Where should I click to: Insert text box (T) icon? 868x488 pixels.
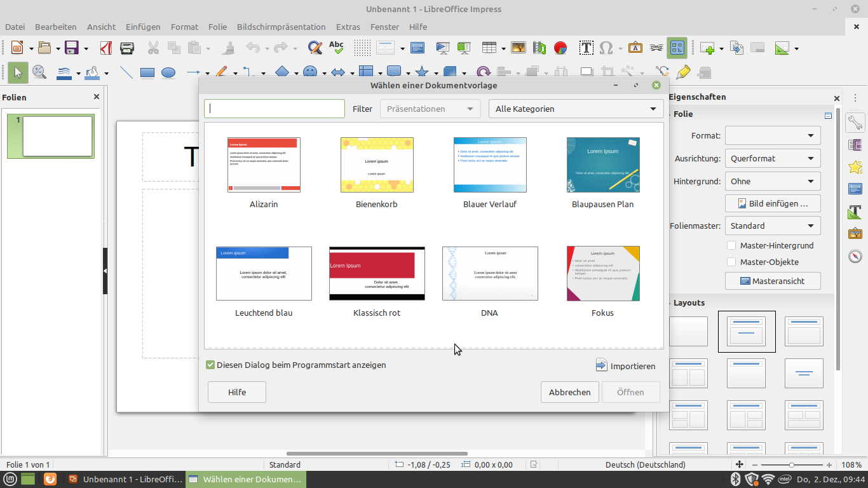pos(586,48)
